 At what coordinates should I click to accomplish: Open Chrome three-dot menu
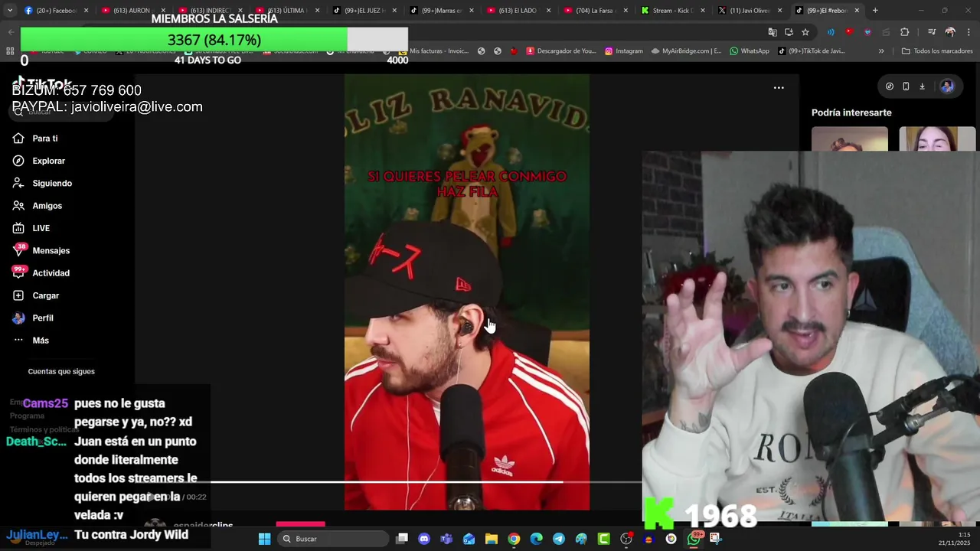point(969,32)
